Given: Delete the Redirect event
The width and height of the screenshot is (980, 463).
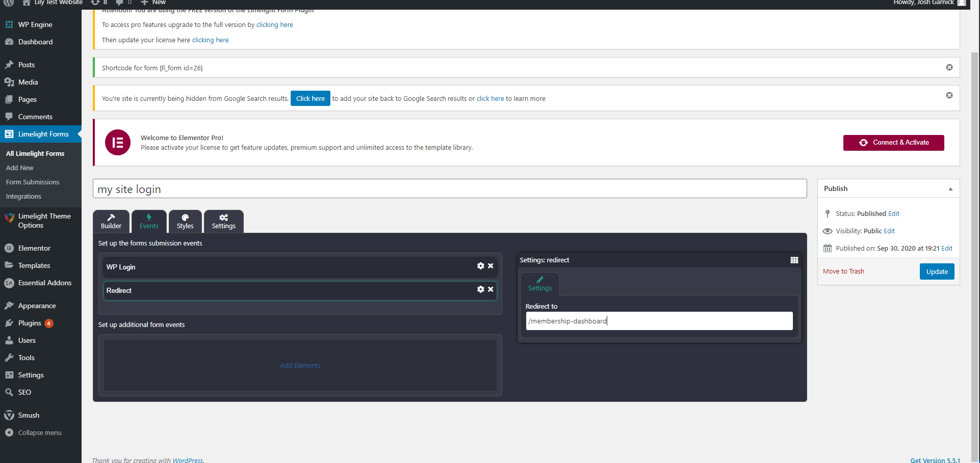Looking at the screenshot, I should click(x=491, y=289).
